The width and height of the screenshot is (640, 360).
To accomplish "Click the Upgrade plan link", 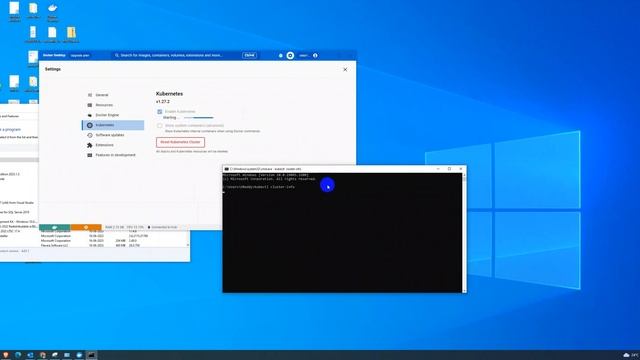I will click(x=80, y=56).
